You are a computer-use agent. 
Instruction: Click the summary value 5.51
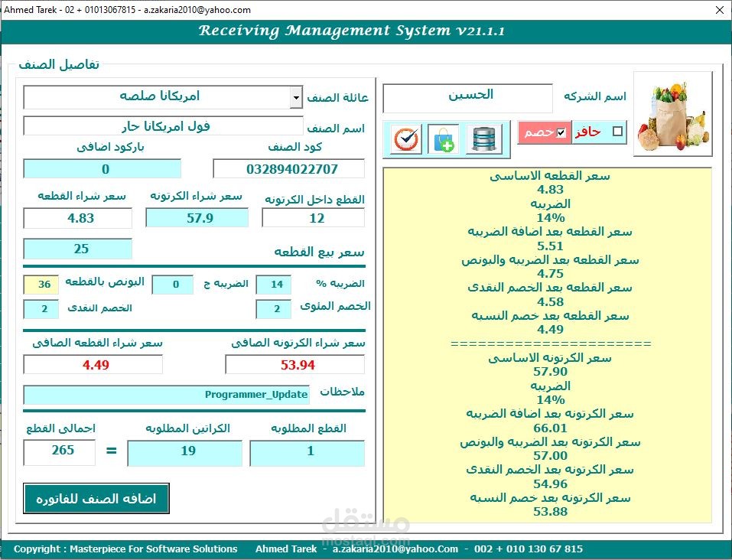(551, 246)
